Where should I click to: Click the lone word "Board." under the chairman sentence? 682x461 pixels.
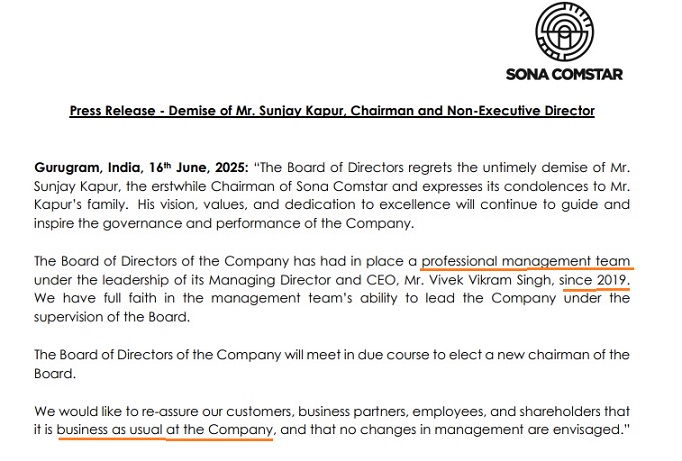55,374
